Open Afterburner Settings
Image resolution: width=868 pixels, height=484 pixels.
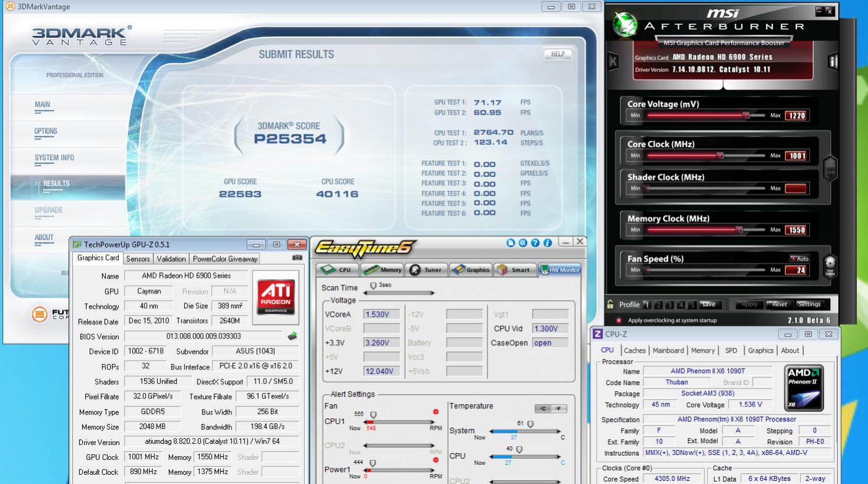(809, 304)
